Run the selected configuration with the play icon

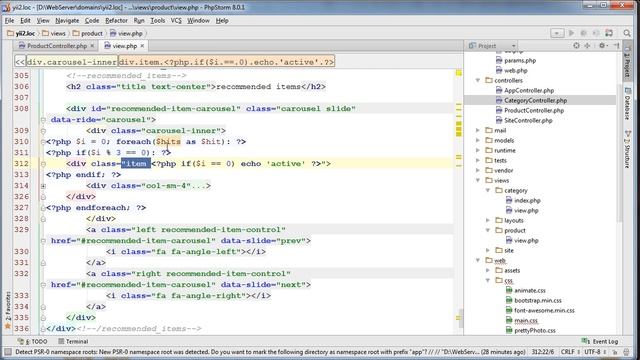571,33
